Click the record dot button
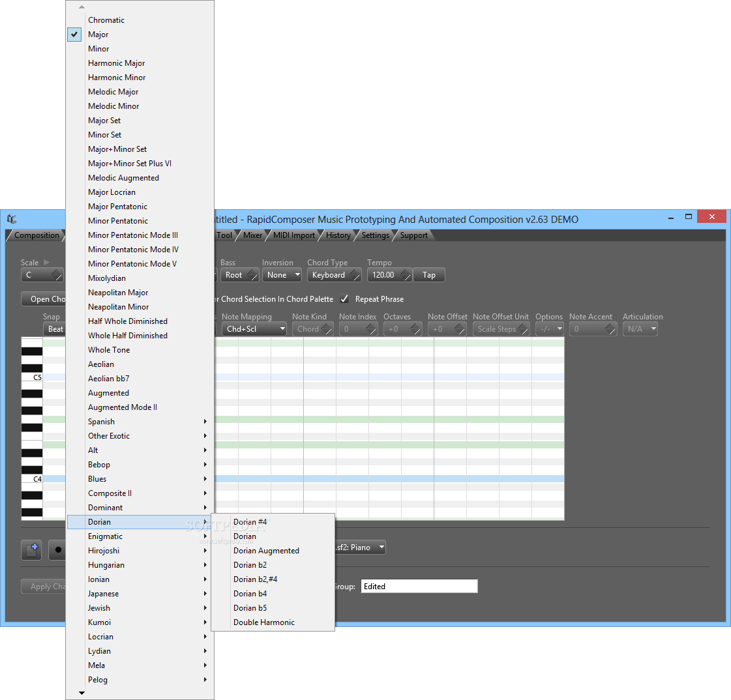Screen dimensions: 731x700 (57, 550)
